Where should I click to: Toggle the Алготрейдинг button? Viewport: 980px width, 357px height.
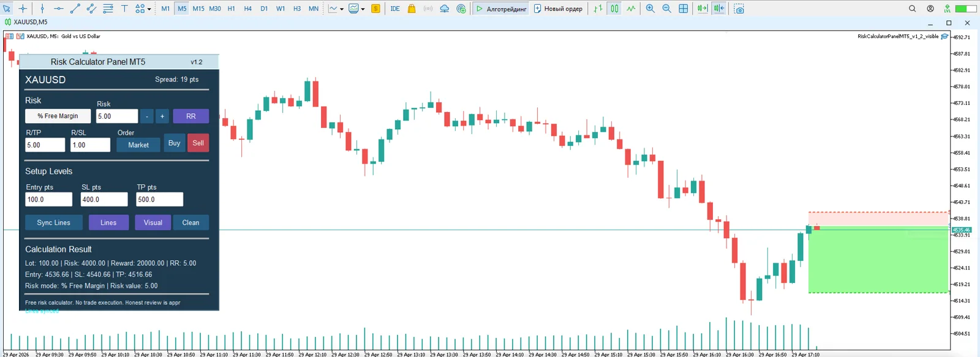[x=501, y=9]
